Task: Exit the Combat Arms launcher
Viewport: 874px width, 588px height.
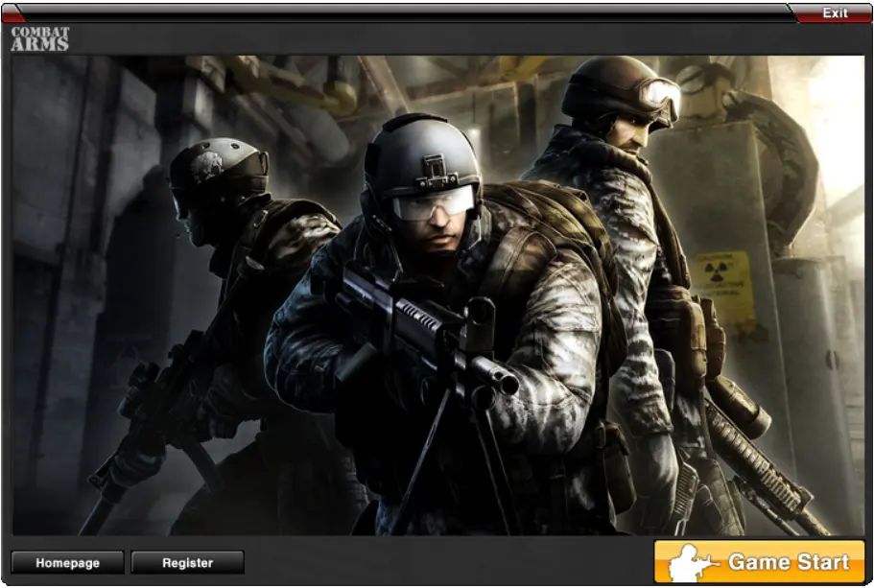Action: [x=835, y=12]
